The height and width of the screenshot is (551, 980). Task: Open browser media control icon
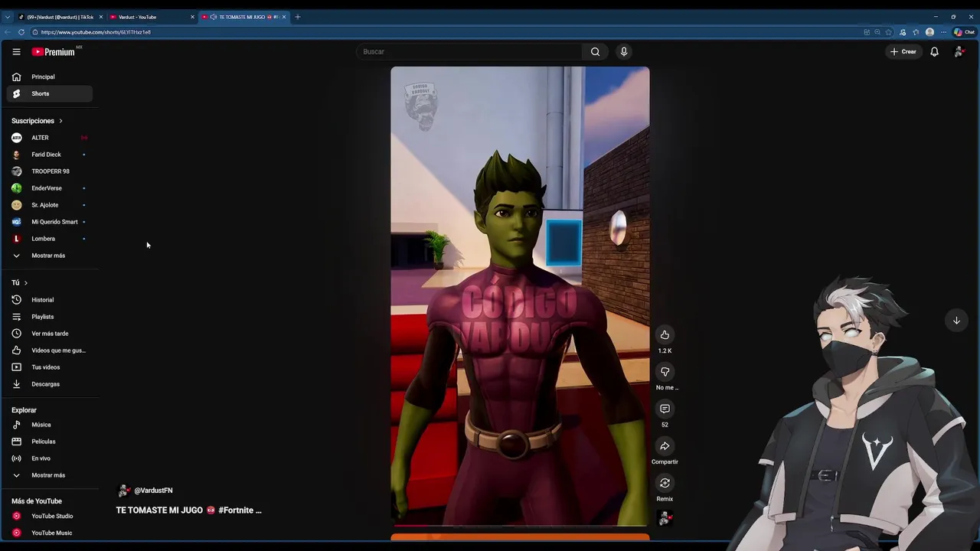pos(903,32)
